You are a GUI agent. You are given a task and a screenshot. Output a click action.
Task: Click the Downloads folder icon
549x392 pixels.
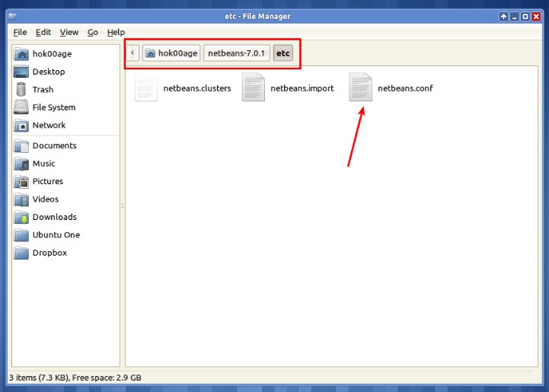(21, 217)
